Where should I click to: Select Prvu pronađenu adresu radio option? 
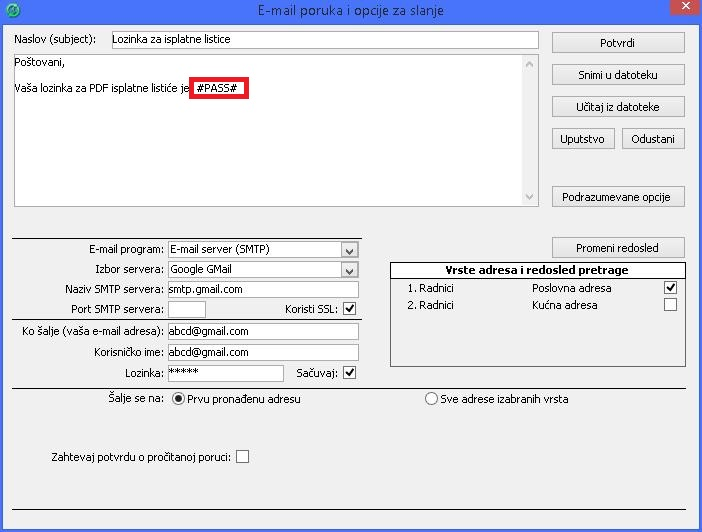point(179,399)
